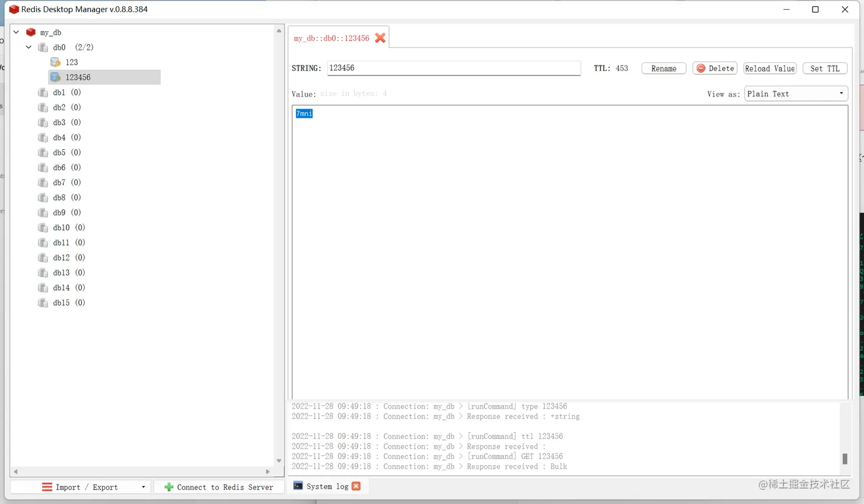Click the db3 database icon
Viewport: 864px width, 504px height.
pos(43,122)
